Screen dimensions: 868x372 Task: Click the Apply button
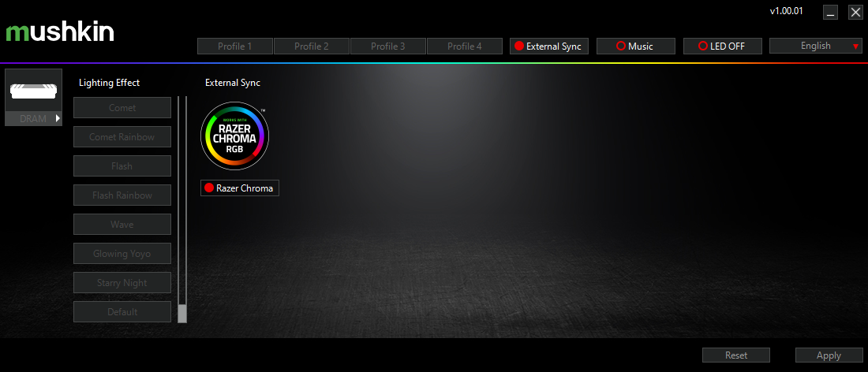(829, 355)
